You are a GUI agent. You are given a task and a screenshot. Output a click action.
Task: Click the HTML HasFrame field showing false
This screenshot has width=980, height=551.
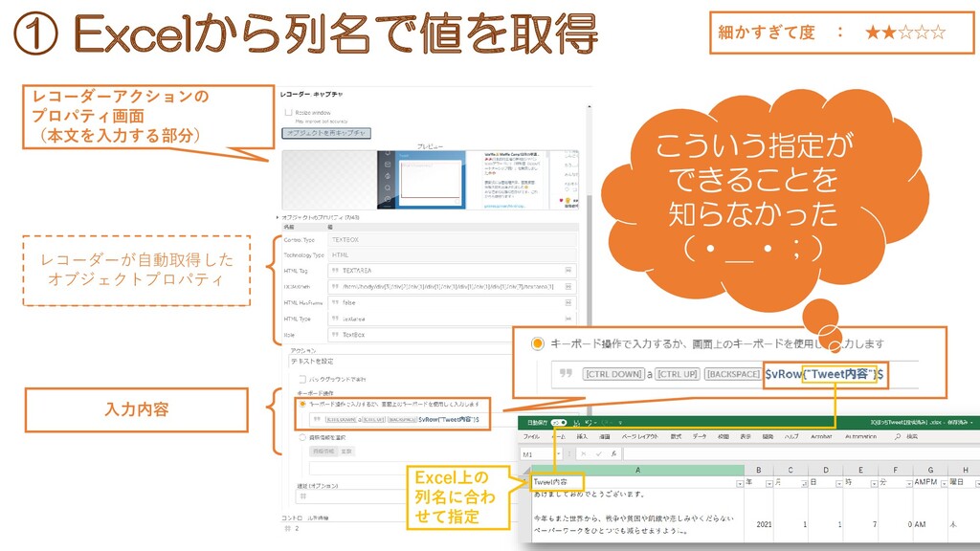coord(452,302)
